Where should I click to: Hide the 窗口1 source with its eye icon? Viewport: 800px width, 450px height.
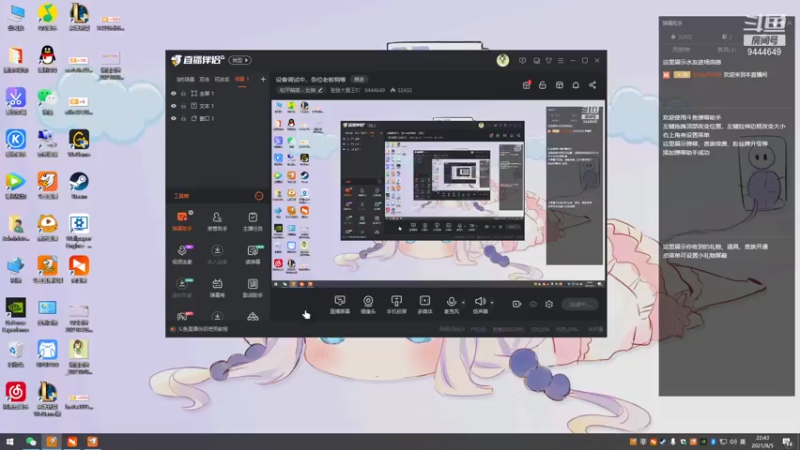[173, 118]
